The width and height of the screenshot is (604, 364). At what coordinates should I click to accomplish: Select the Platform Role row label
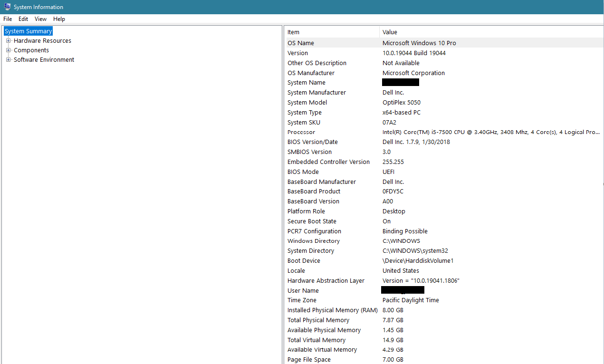tap(307, 211)
